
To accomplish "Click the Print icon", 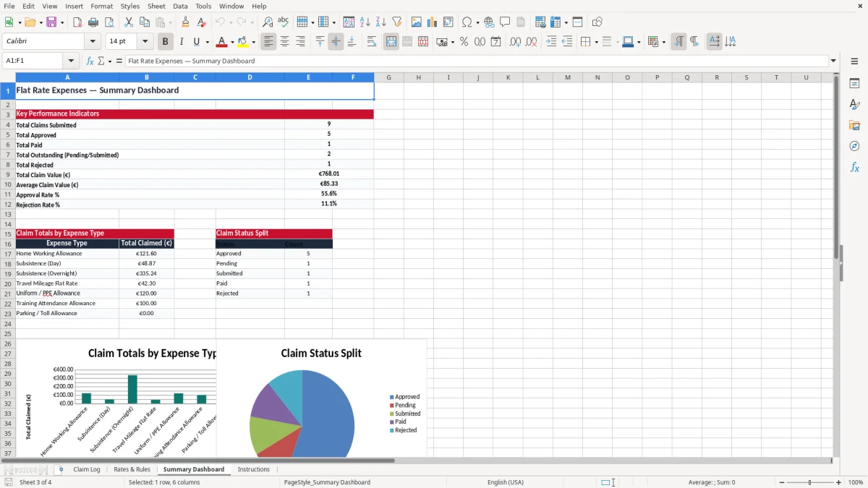I will (93, 22).
